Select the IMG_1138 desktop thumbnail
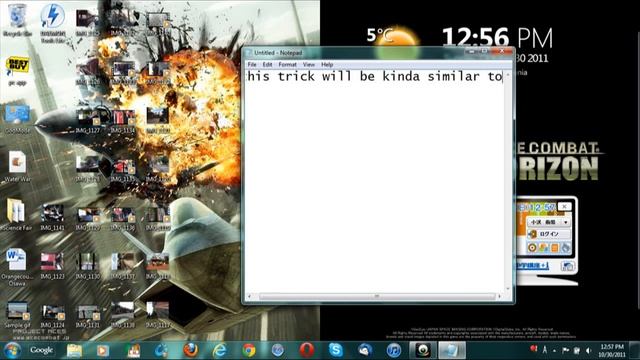 tap(122, 315)
